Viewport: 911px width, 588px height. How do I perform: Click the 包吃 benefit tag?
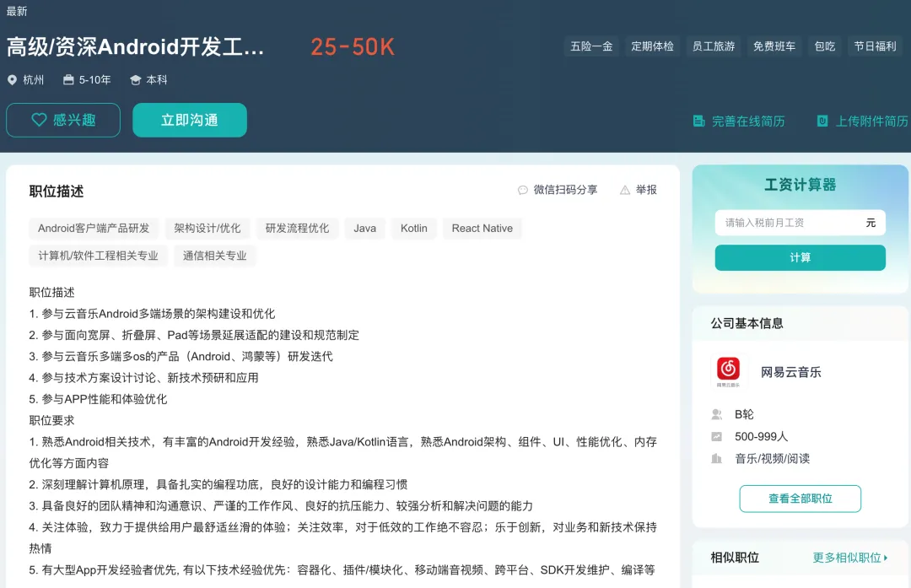coord(824,46)
